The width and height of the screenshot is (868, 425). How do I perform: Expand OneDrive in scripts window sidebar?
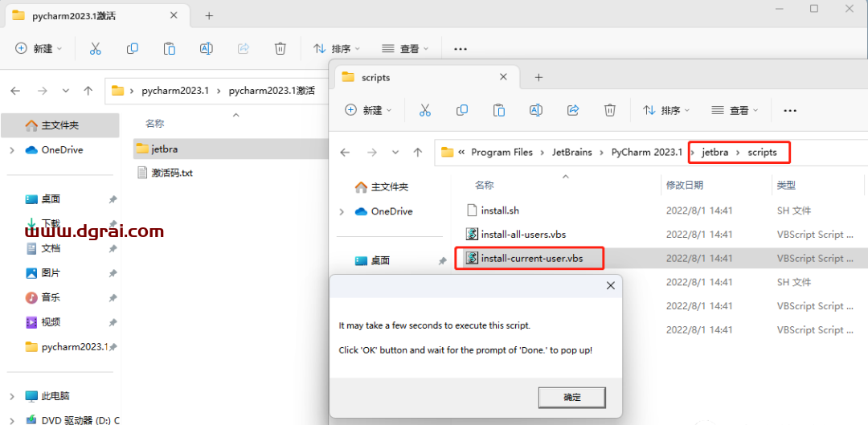(x=342, y=211)
